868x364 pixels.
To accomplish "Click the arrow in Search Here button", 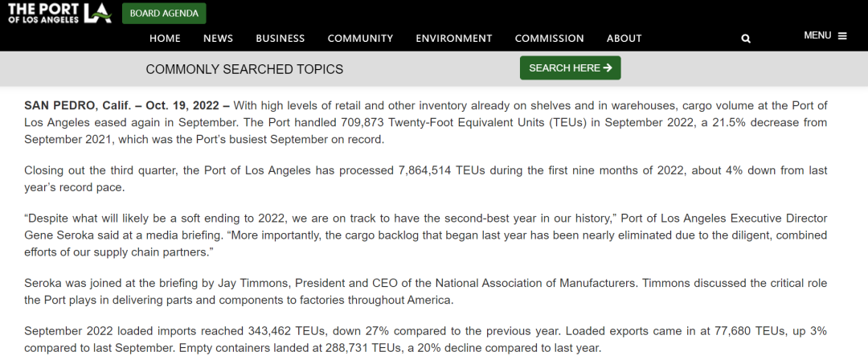I will (608, 68).
